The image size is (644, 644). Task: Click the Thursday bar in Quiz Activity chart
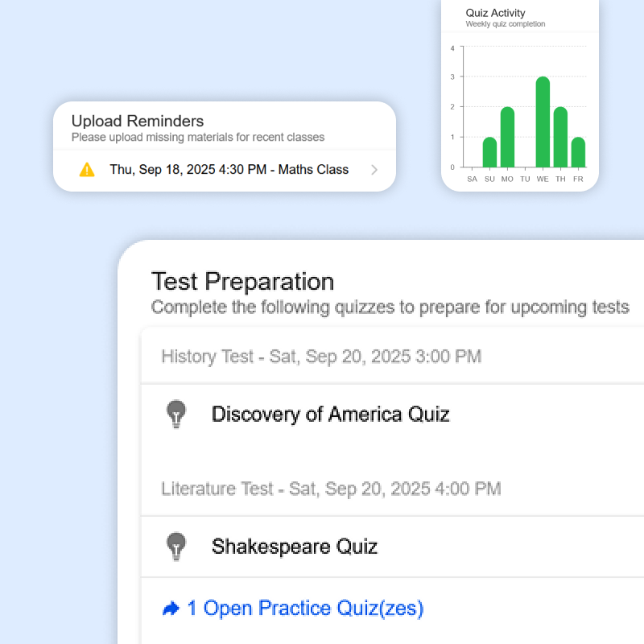point(560,137)
